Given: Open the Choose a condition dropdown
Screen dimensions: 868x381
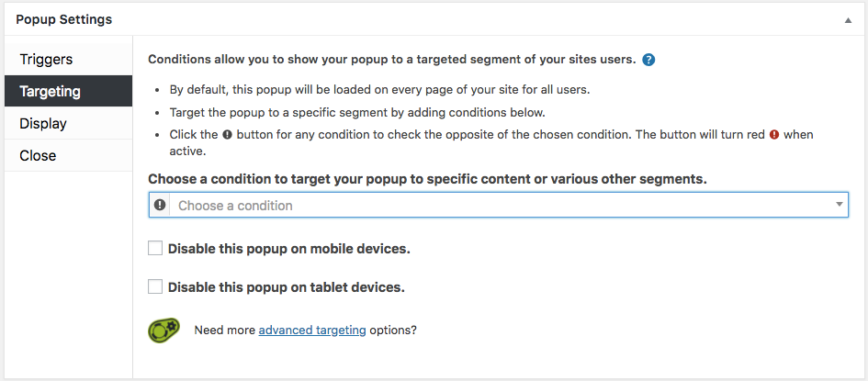Looking at the screenshot, I should click(498, 205).
